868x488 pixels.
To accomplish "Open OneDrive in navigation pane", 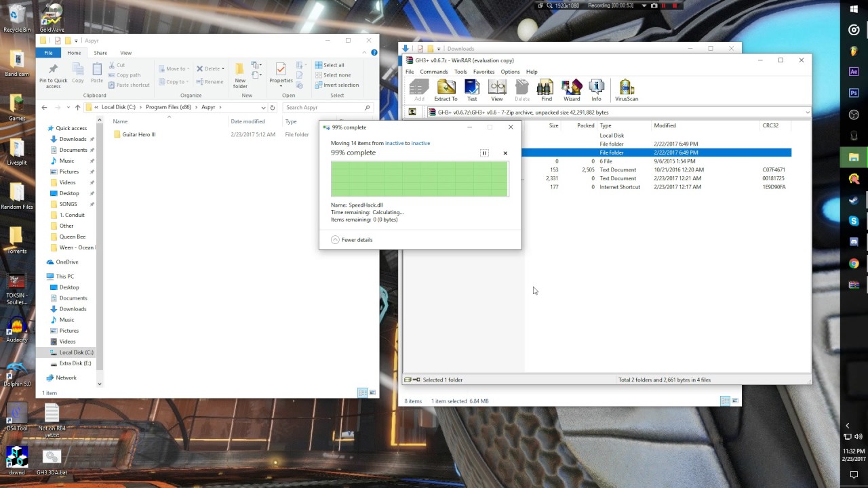I will (x=66, y=262).
